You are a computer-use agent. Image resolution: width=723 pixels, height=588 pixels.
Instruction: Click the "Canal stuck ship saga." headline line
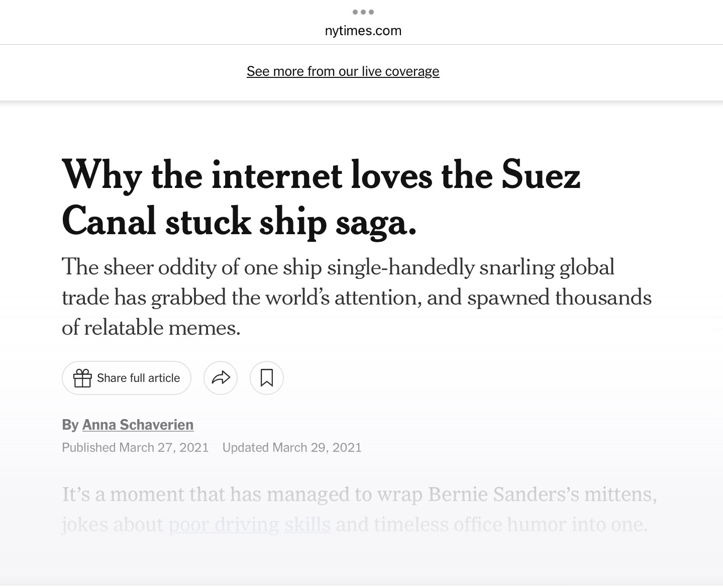239,221
